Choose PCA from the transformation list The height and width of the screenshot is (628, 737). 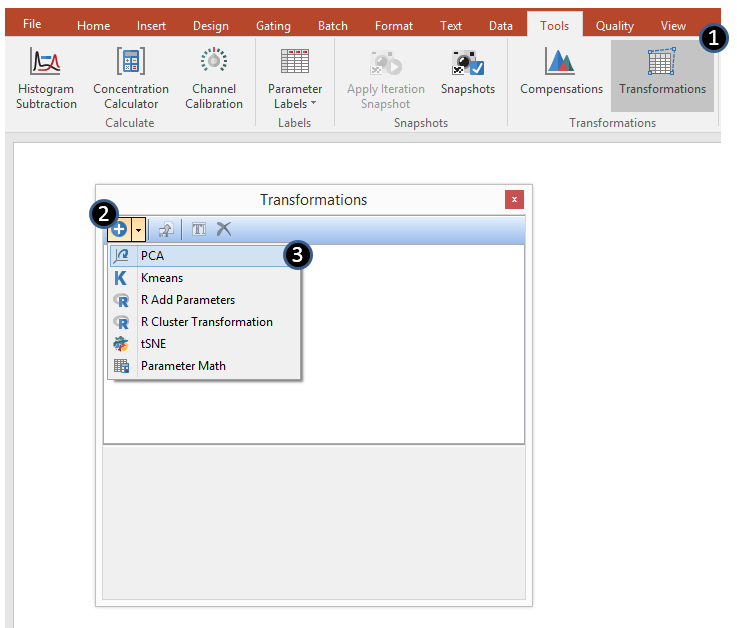(152, 256)
